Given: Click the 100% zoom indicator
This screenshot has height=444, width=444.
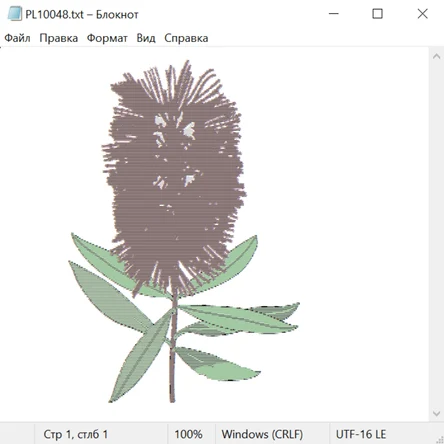Looking at the screenshot, I should pyautogui.click(x=188, y=434).
